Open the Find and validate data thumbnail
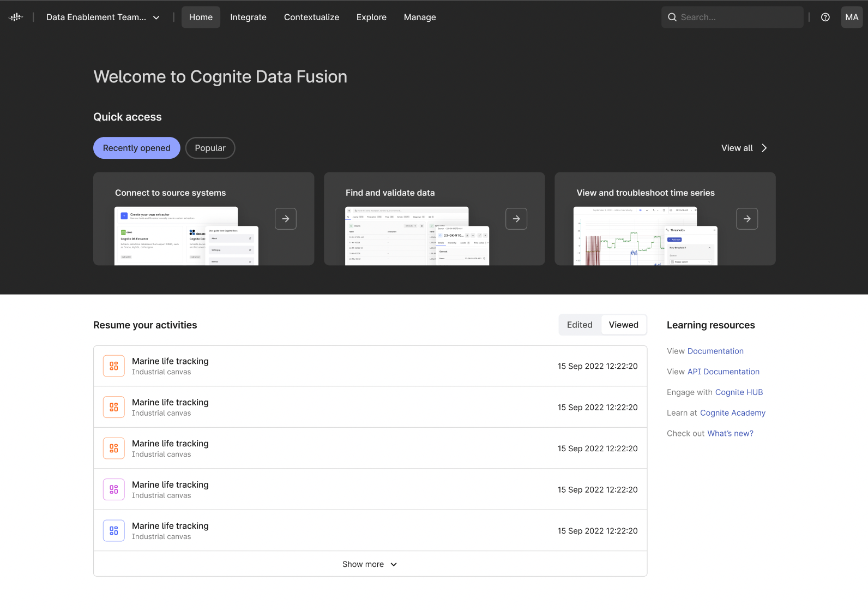868x610 pixels. tap(417, 236)
